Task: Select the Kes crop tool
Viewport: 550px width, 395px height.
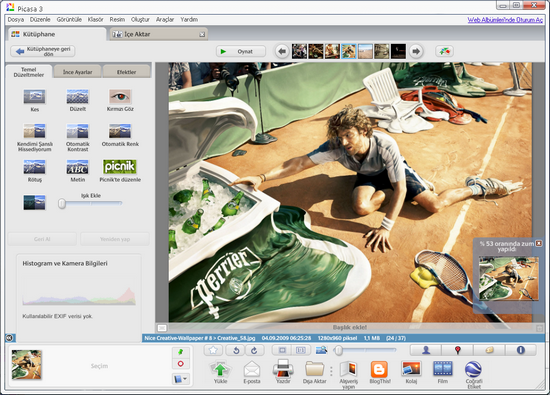Action: click(34, 97)
